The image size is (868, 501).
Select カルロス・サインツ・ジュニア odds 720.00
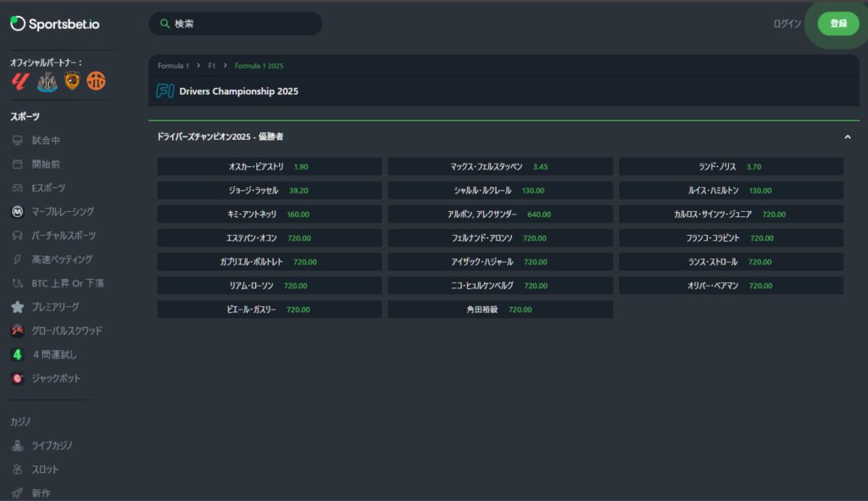pos(732,214)
